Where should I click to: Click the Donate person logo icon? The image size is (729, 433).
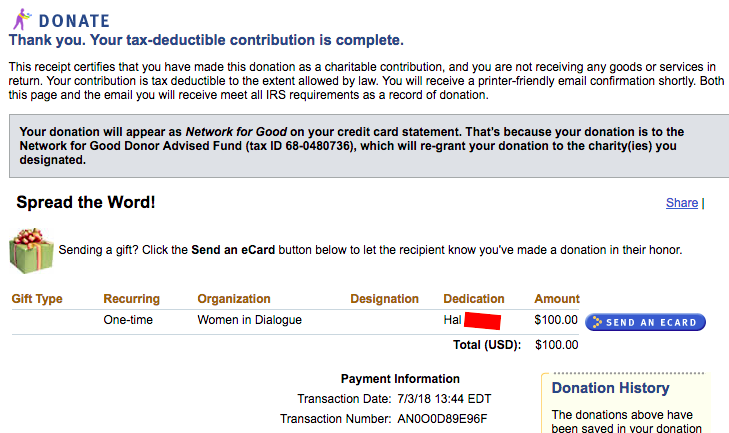[20, 18]
